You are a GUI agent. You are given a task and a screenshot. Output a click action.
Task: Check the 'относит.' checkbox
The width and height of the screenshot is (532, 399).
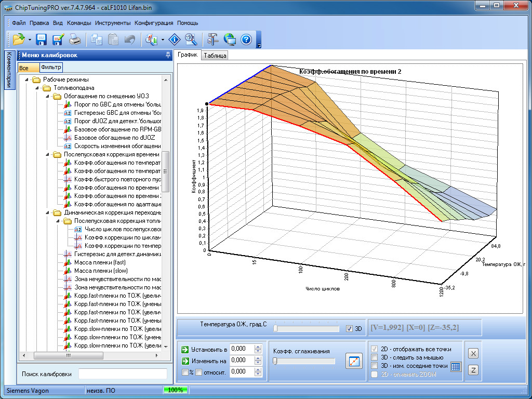[x=198, y=372]
